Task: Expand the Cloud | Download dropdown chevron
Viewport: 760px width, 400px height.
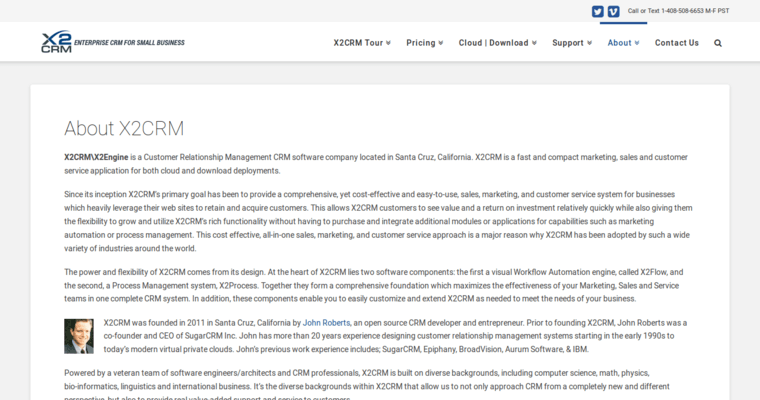Action: pyautogui.click(x=534, y=43)
